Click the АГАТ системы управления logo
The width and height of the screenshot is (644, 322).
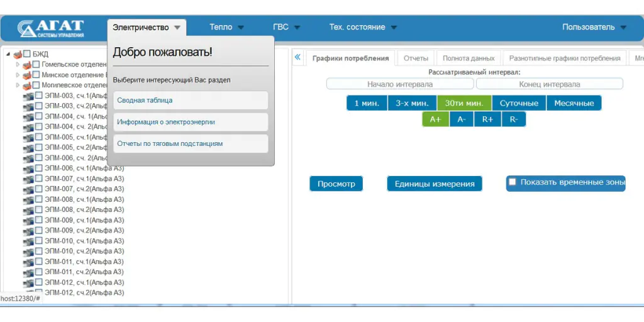pyautogui.click(x=52, y=28)
